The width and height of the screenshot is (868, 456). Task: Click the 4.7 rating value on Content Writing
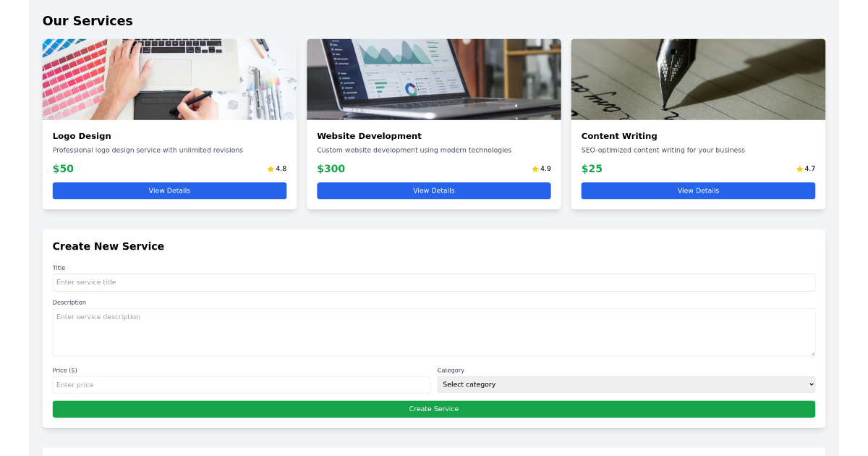click(x=810, y=168)
